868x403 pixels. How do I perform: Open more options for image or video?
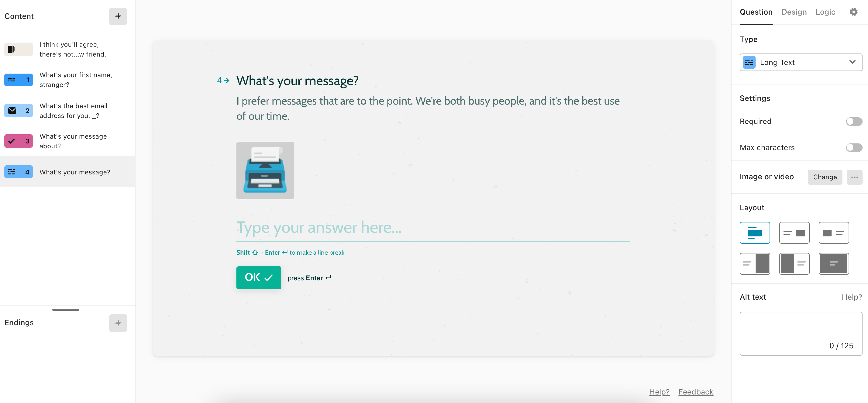[x=854, y=177]
